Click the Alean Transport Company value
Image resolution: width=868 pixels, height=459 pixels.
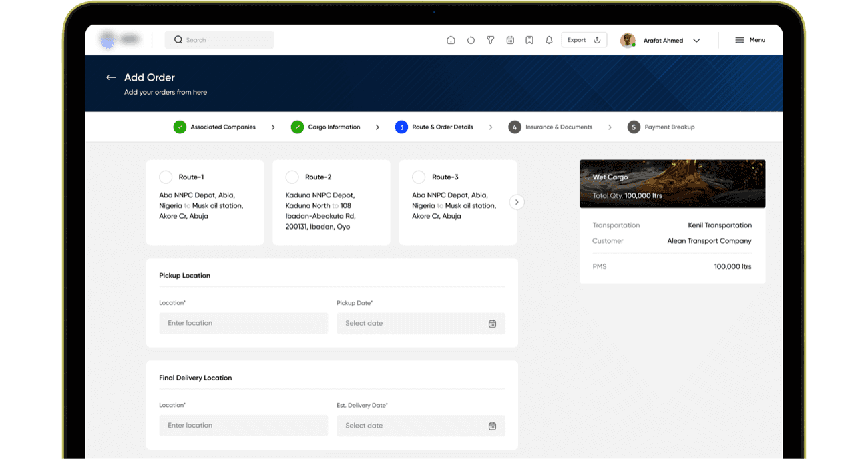(709, 241)
